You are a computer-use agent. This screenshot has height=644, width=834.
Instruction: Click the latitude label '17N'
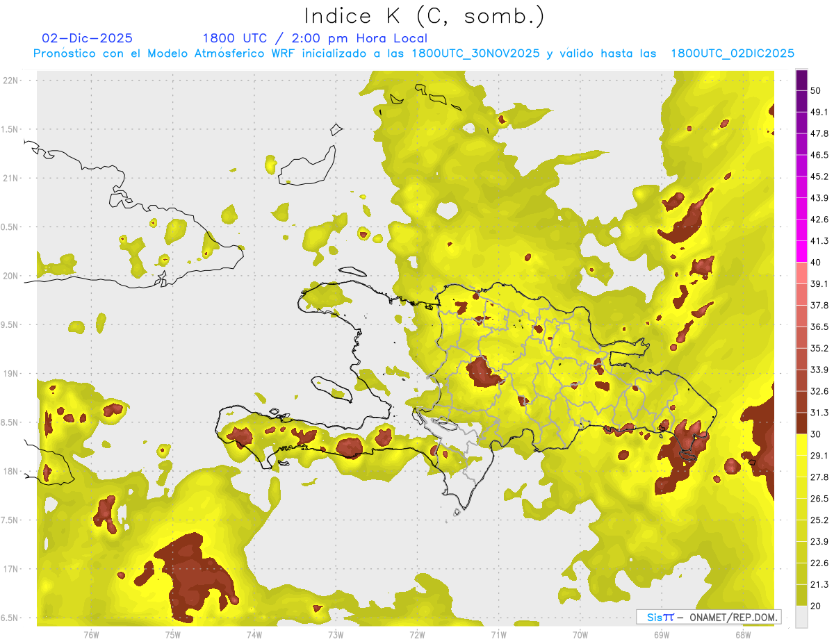point(10,569)
